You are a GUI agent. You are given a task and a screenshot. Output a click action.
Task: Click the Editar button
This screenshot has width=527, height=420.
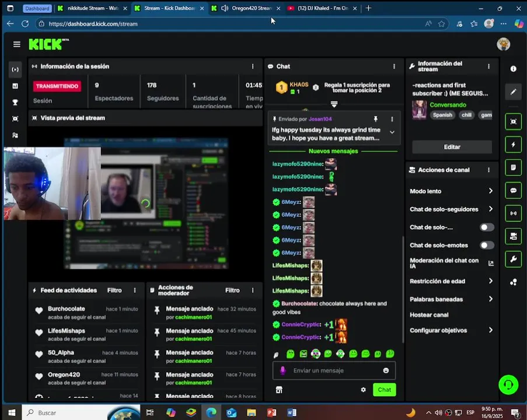click(452, 147)
